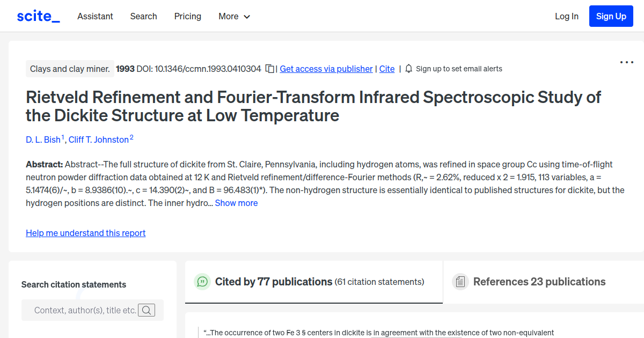Click the scite_ logo
Image resolution: width=644 pixels, height=338 pixels.
(38, 16)
